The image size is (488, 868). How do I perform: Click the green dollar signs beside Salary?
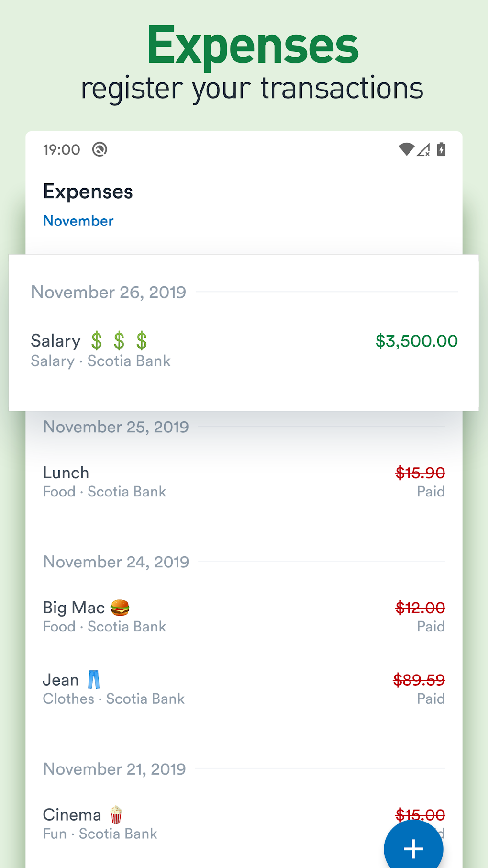(119, 341)
